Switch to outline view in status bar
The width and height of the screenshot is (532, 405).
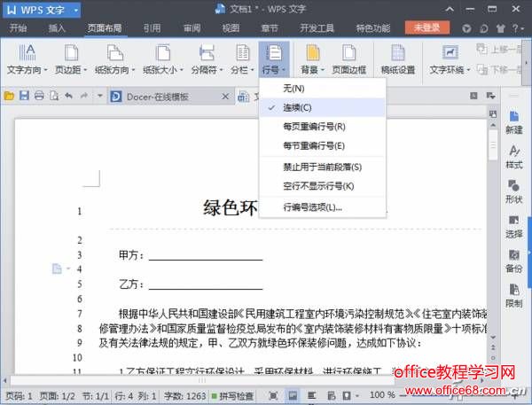312,395
